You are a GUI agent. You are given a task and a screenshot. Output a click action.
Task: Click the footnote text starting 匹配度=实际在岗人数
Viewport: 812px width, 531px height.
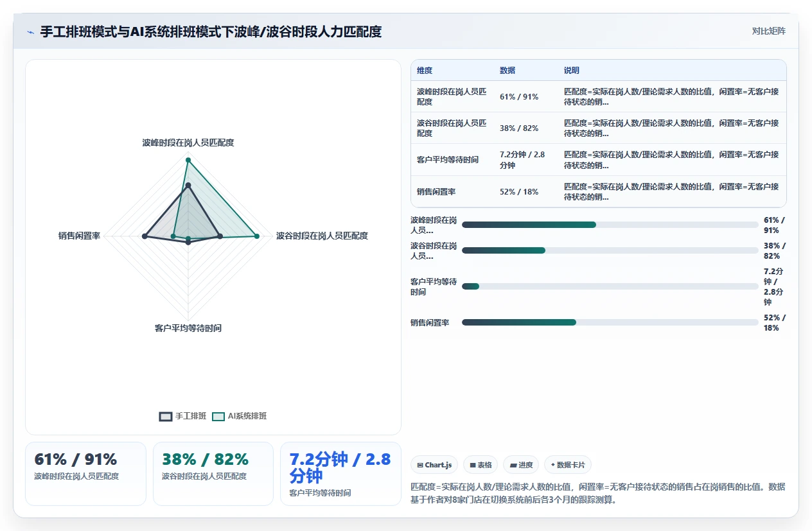pos(597,493)
